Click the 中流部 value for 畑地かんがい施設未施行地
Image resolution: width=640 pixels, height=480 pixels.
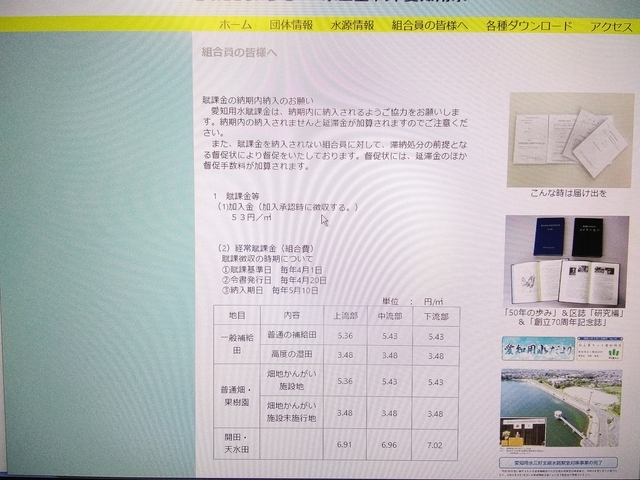(x=389, y=413)
